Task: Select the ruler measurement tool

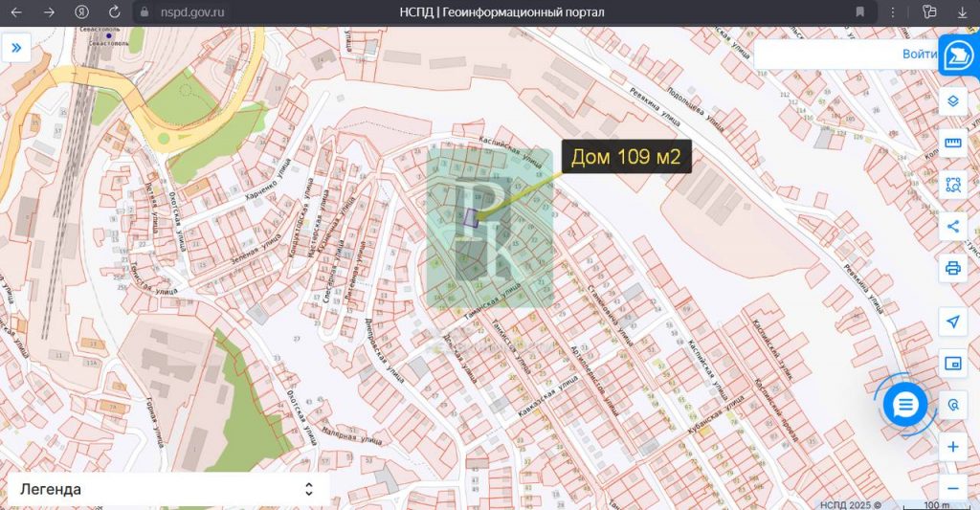Action: [953, 144]
